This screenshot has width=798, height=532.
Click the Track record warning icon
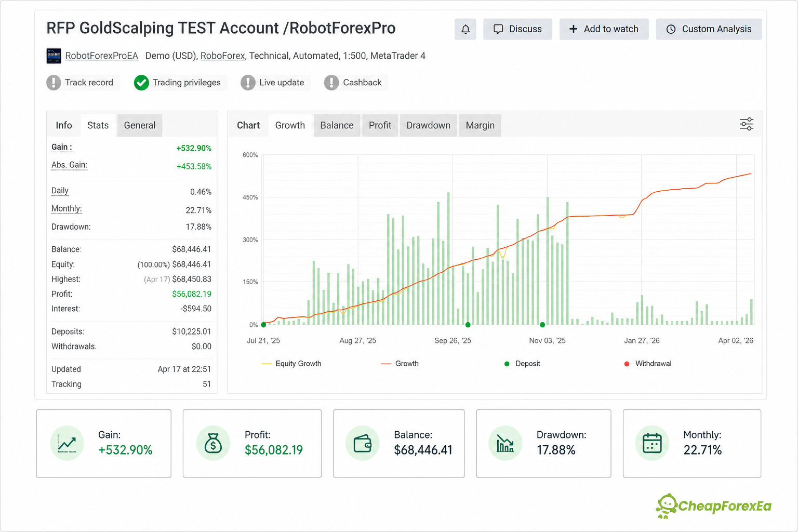(x=54, y=83)
